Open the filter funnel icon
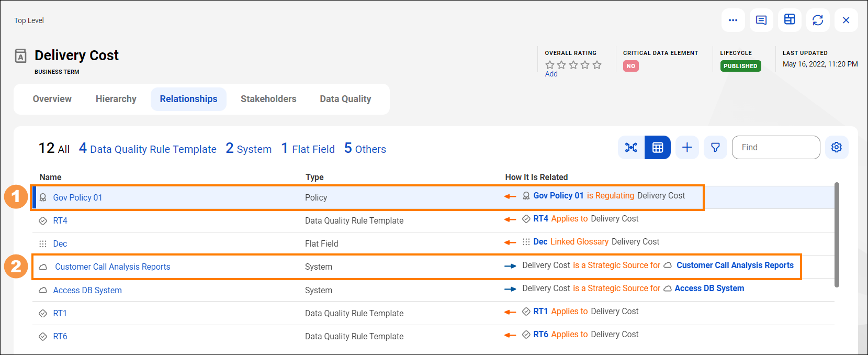Screen dimensions: 868x355 715,148
